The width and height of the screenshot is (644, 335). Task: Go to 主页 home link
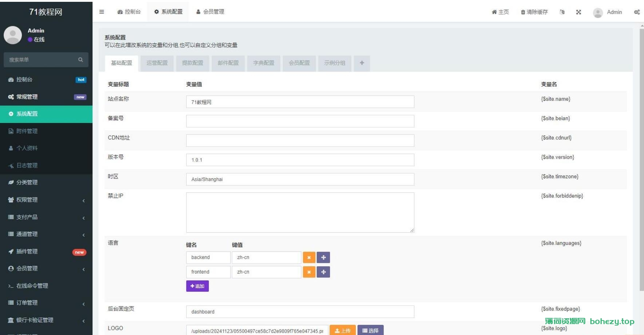[x=500, y=12]
